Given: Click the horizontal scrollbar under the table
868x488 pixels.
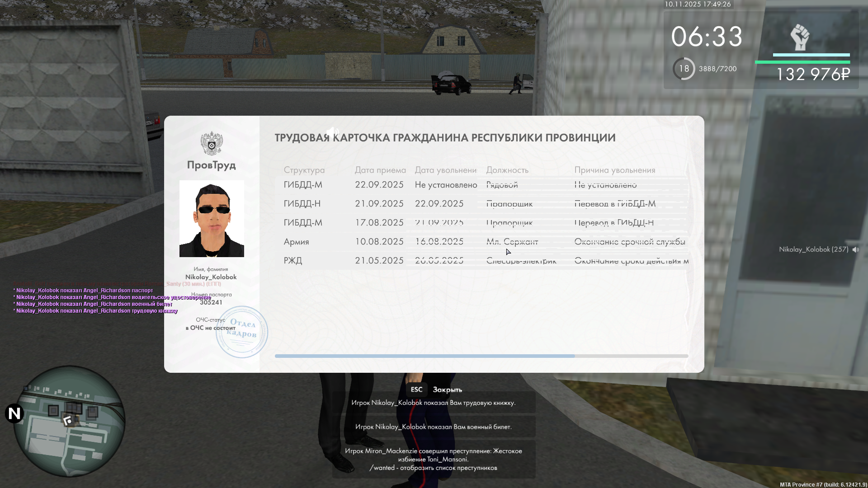Looking at the screenshot, I should pos(425,356).
